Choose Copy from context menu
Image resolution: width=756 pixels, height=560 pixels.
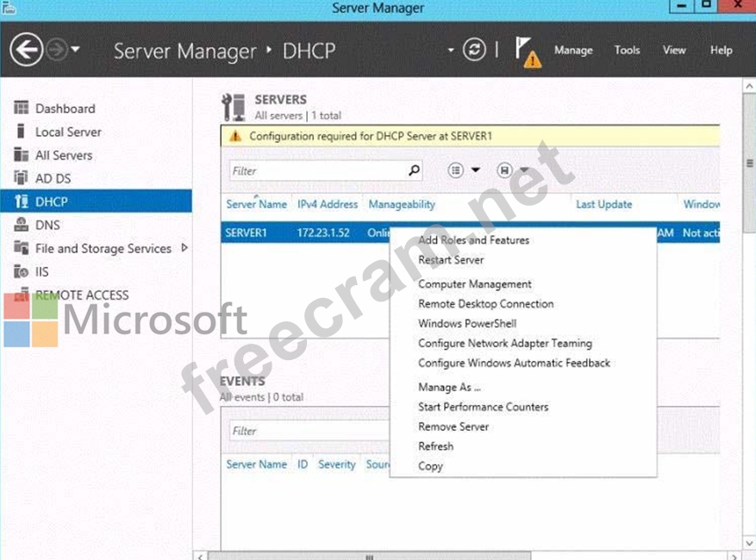[x=430, y=466]
